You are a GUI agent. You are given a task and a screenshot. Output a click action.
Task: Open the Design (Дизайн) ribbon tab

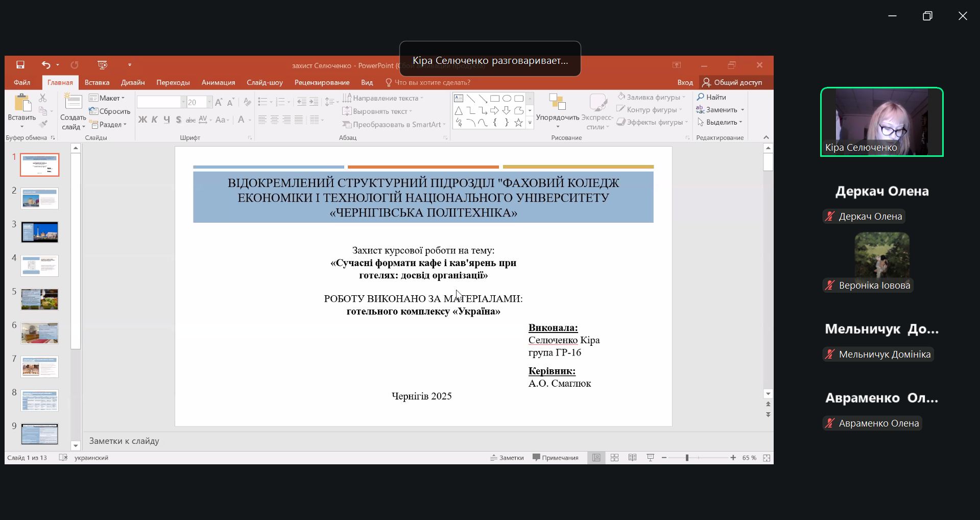(x=133, y=82)
